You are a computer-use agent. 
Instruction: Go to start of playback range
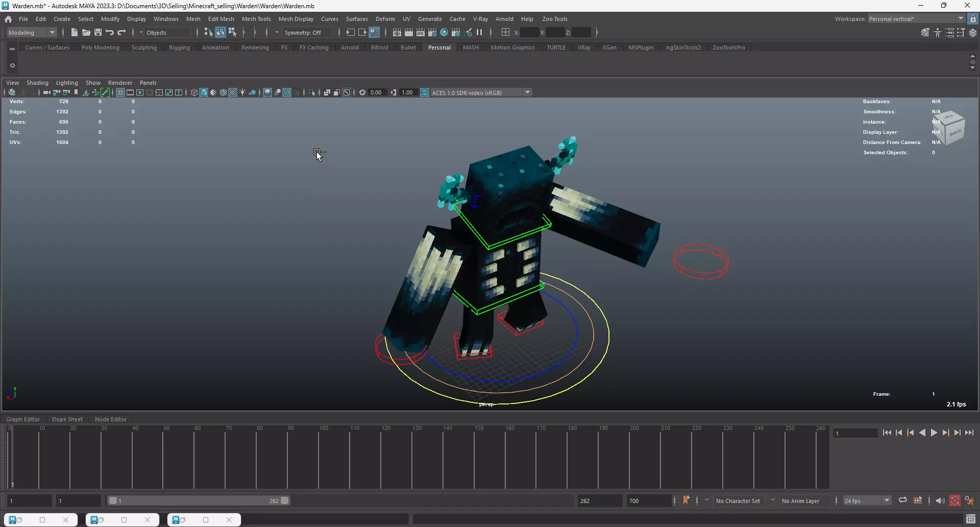coord(887,433)
